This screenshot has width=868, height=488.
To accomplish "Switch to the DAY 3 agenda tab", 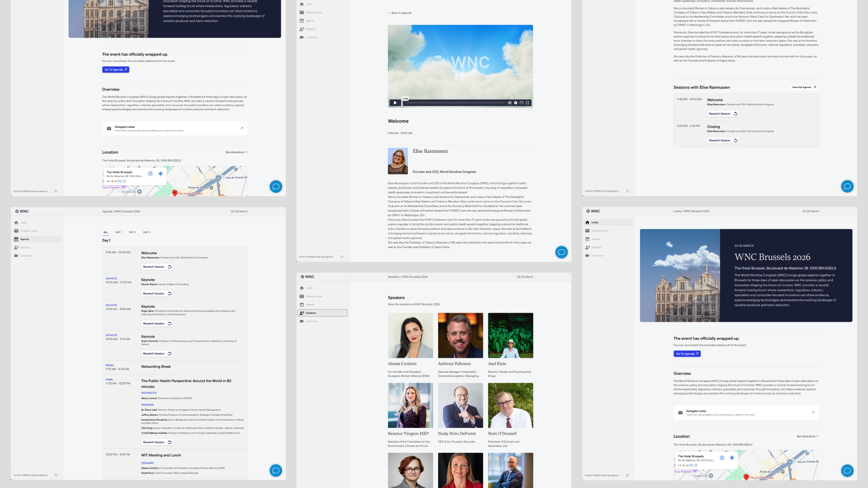I will coord(146,232).
